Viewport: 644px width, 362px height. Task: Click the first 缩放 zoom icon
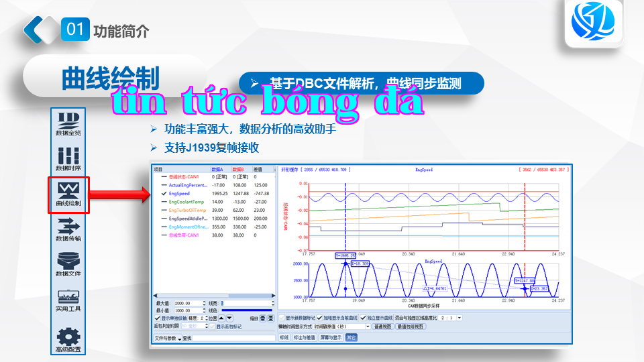(262, 318)
